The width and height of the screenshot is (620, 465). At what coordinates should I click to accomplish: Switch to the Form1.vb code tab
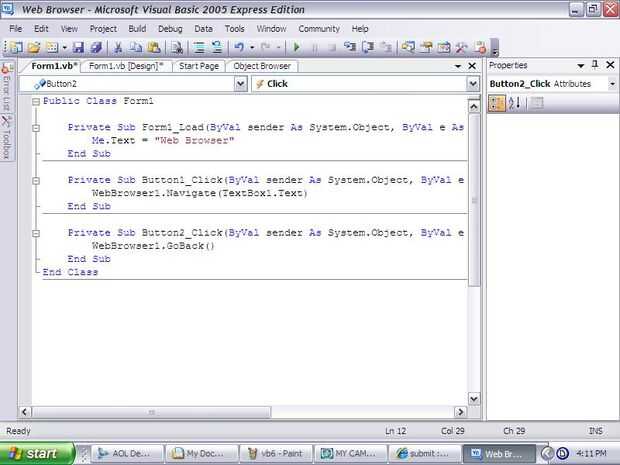[53, 66]
